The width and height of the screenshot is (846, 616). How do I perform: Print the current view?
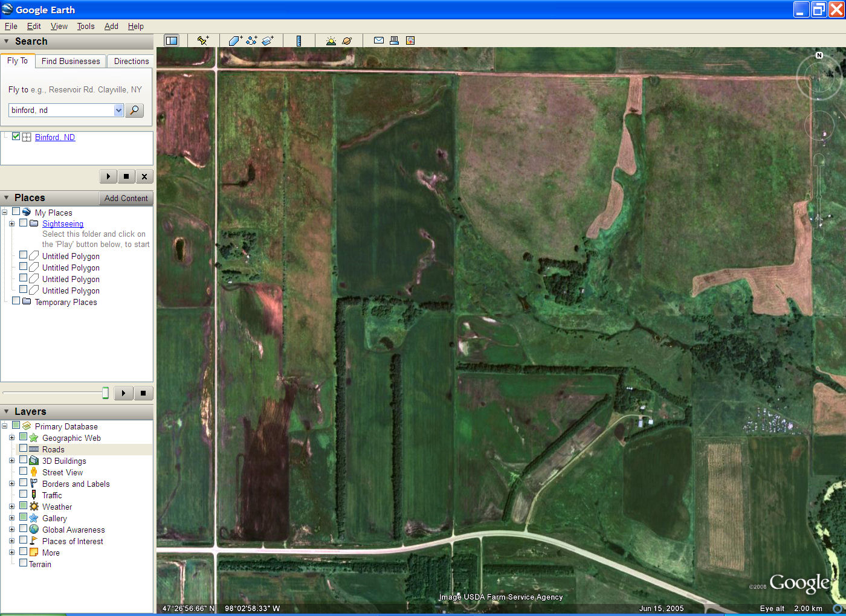click(394, 40)
